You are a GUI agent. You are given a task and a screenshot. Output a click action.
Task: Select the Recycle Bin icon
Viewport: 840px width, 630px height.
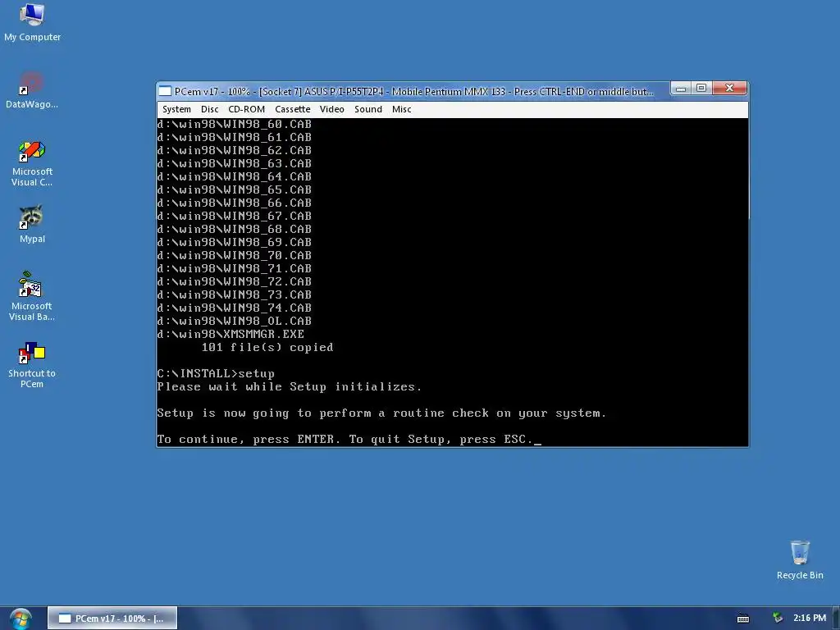[800, 559]
